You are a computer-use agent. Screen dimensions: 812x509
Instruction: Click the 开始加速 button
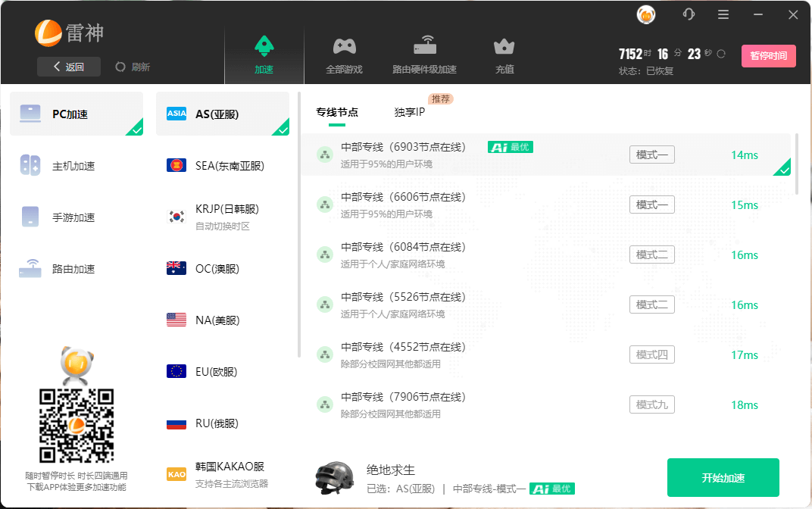point(723,478)
